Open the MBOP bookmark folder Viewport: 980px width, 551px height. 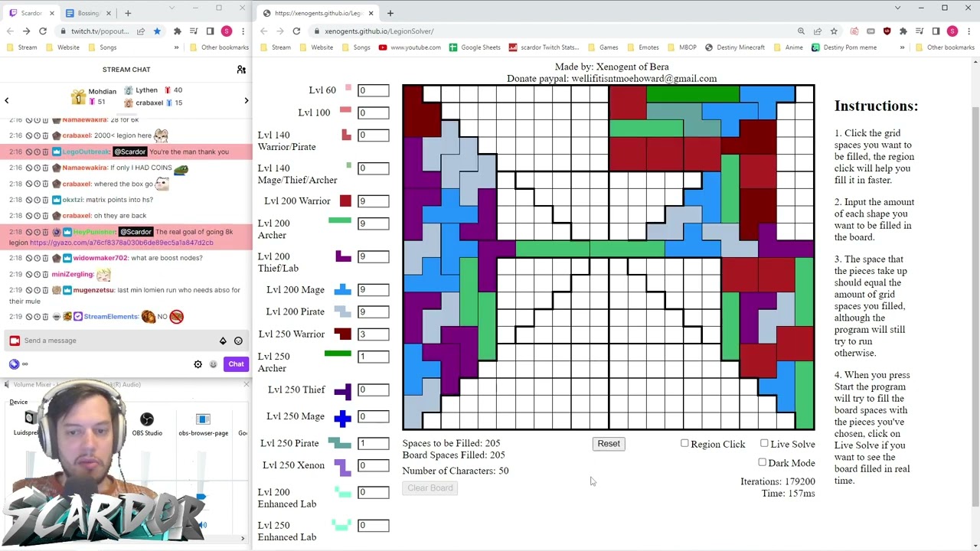(682, 47)
